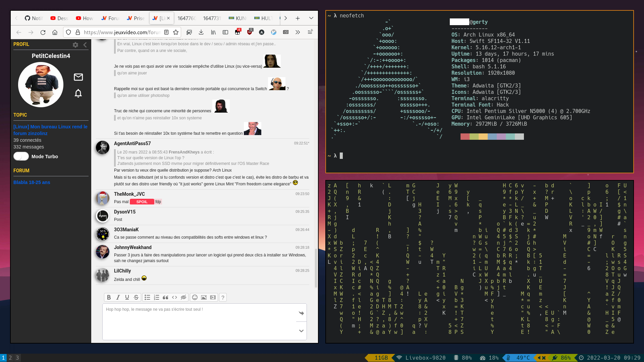
Task: Open profile settings with the gear icon
Action: click(75, 45)
